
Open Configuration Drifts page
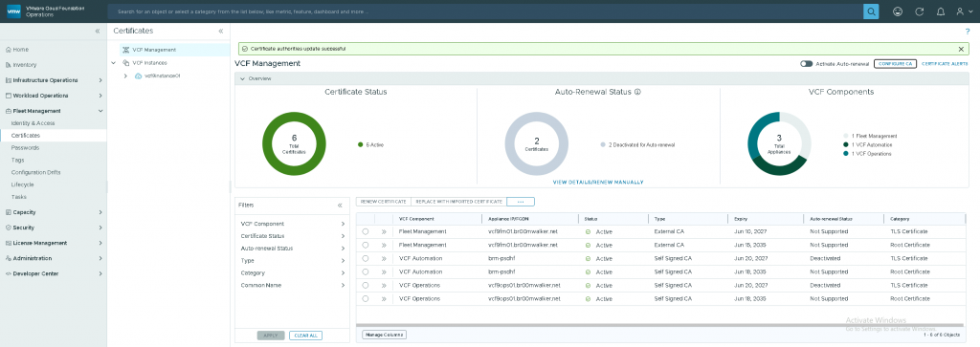tap(35, 172)
